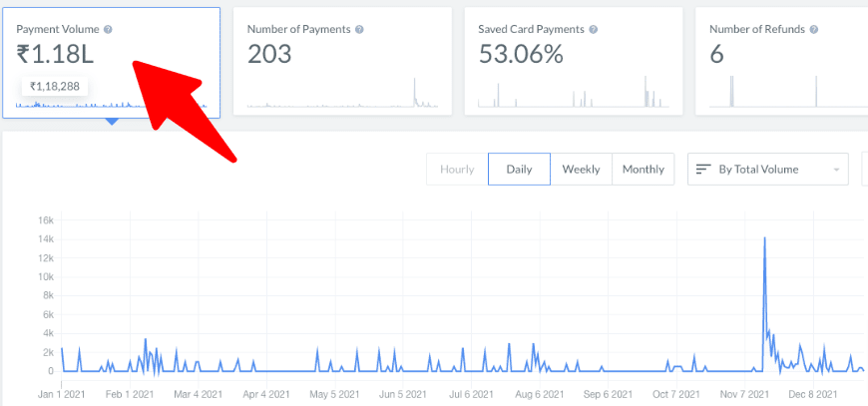868x406 pixels.
Task: Click the Payment Volume help icon
Action: point(108,29)
